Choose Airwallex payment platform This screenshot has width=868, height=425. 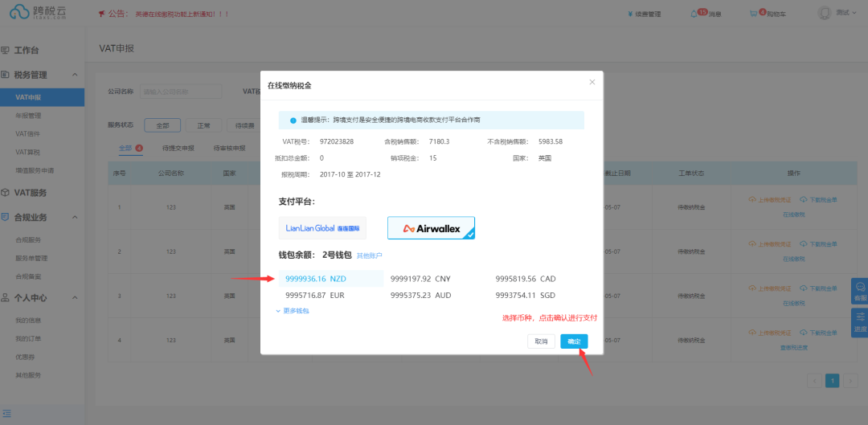click(x=432, y=228)
